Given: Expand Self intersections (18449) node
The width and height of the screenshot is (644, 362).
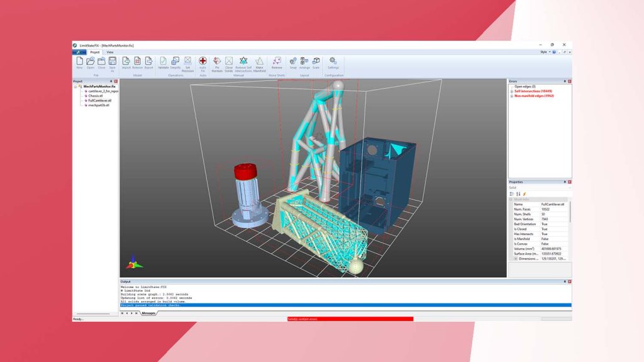Looking at the screenshot, I should (x=512, y=91).
